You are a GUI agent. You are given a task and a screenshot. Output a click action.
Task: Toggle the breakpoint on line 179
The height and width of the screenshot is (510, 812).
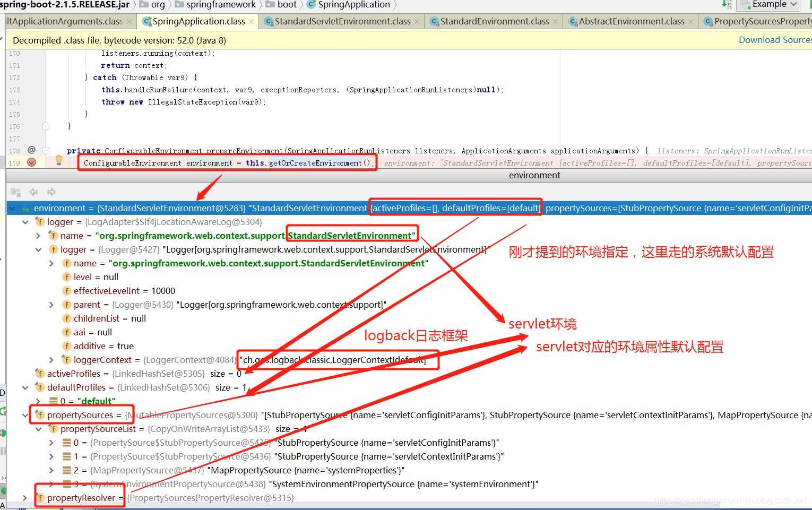coord(32,162)
